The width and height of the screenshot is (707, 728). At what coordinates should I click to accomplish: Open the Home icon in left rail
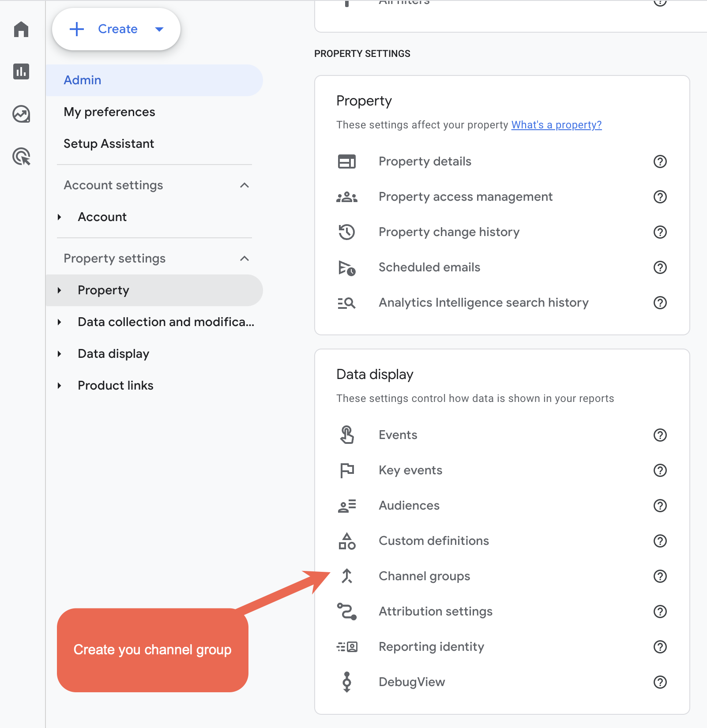(x=21, y=29)
